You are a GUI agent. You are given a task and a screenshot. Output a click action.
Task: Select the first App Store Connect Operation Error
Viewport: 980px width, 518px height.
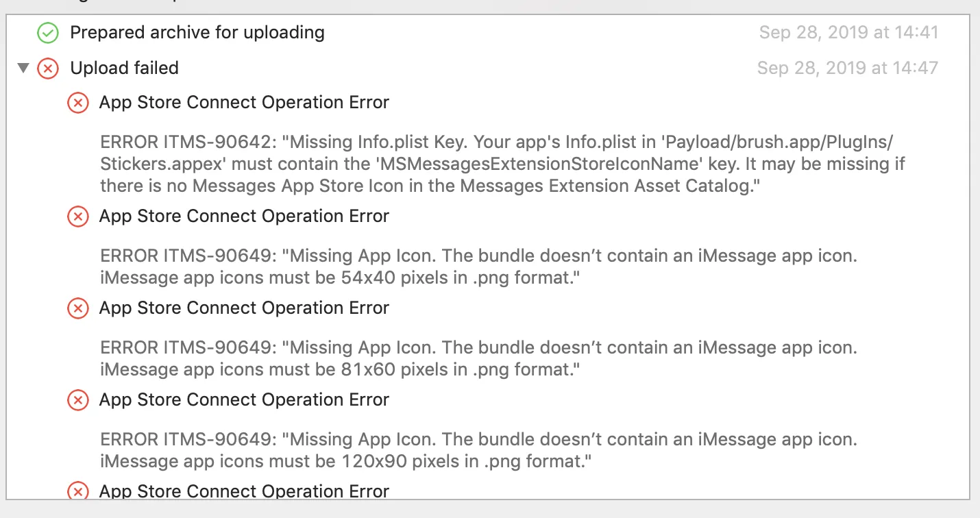tap(244, 103)
